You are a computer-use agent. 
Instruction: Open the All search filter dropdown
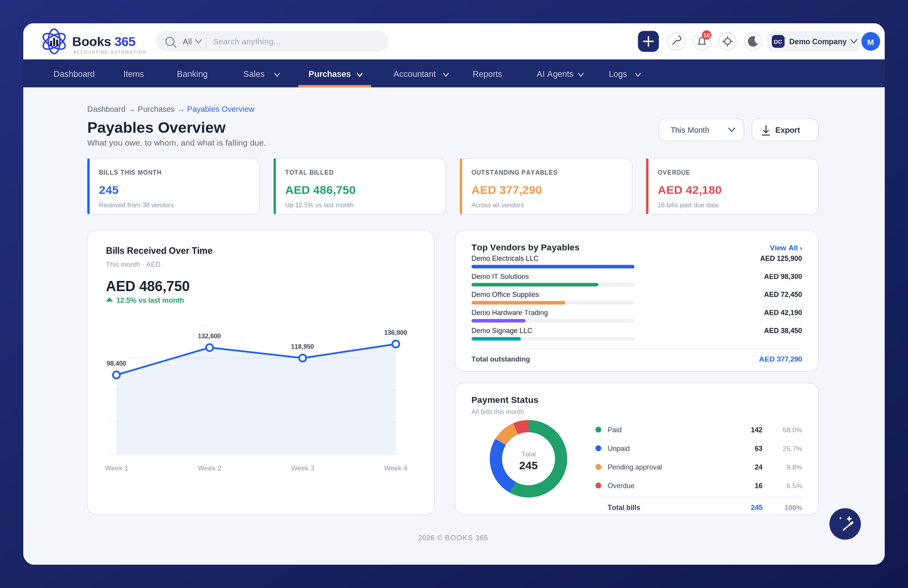click(x=192, y=41)
